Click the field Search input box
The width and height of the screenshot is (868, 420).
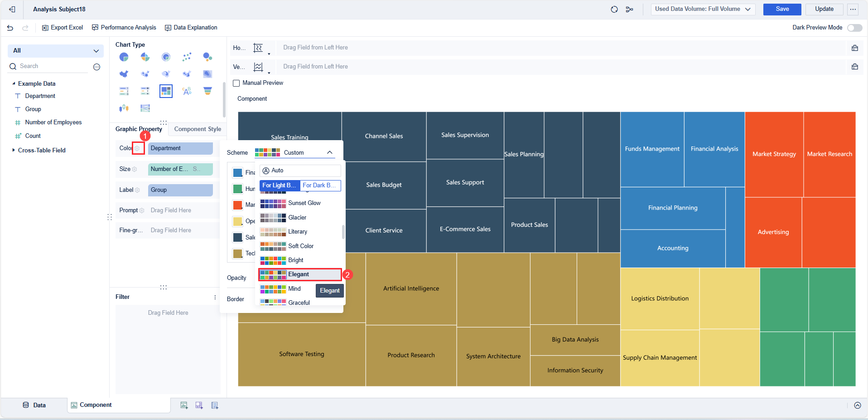tap(49, 66)
